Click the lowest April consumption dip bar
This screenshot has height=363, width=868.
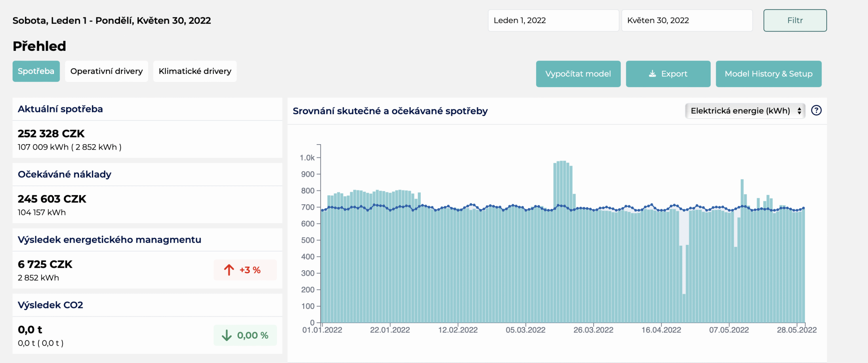pos(684,308)
